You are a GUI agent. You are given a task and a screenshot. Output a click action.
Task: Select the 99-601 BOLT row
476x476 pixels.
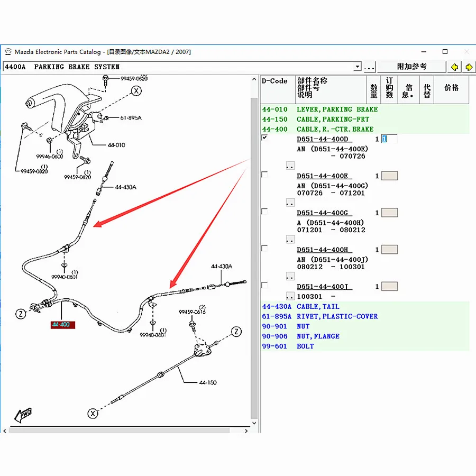364,346
